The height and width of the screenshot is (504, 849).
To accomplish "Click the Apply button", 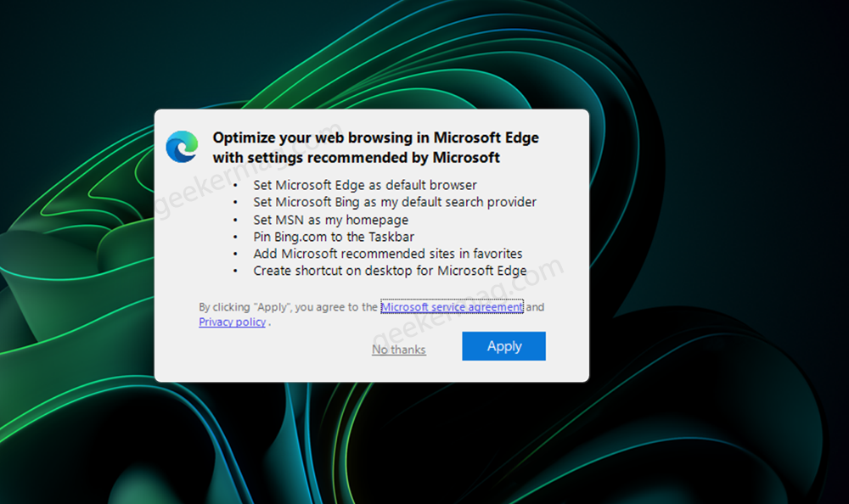I will (503, 346).
